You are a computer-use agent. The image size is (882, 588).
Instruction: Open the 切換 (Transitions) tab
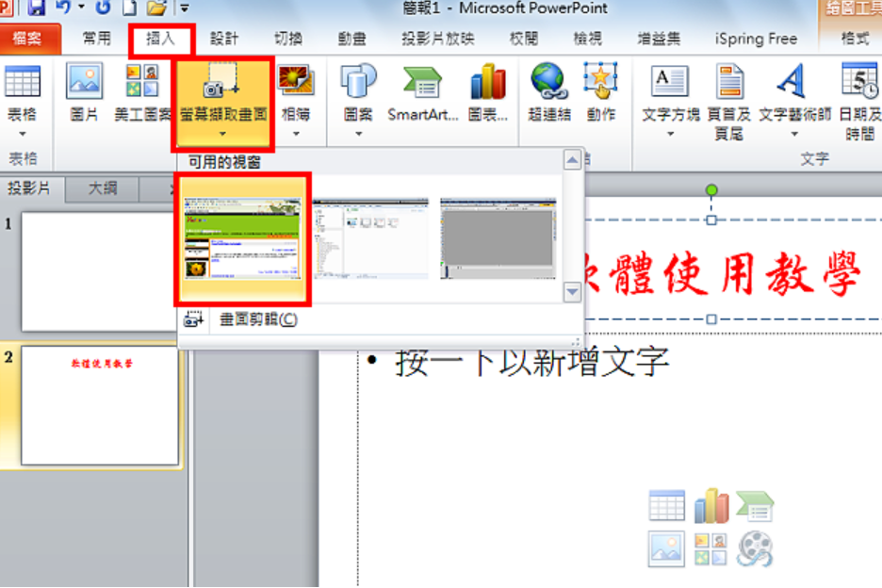(288, 39)
